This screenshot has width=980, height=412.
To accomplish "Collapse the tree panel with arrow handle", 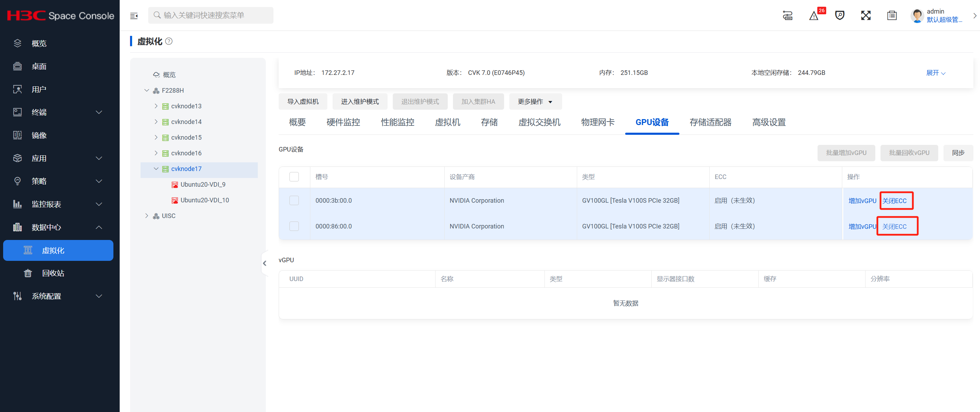I will [x=264, y=263].
